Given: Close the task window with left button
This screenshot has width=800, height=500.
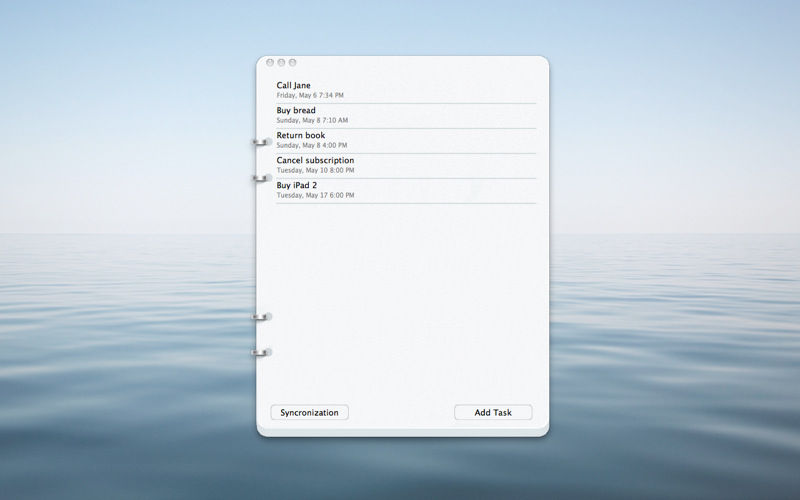Looking at the screenshot, I should point(270,62).
